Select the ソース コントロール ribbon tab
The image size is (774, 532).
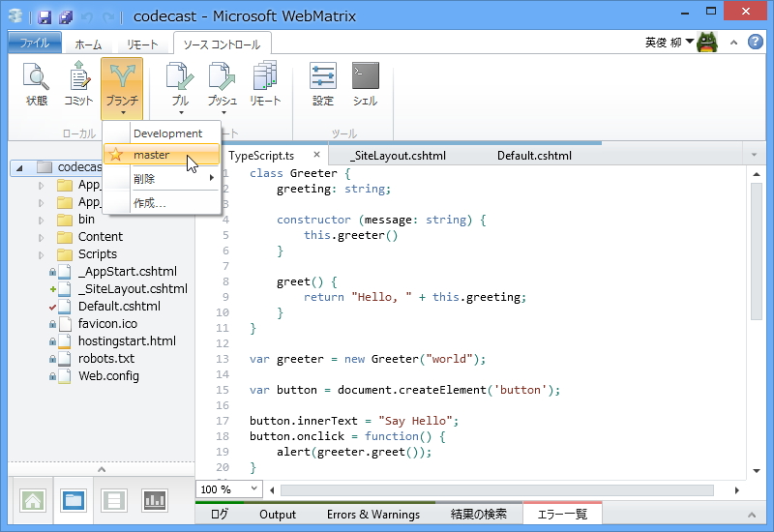222,44
